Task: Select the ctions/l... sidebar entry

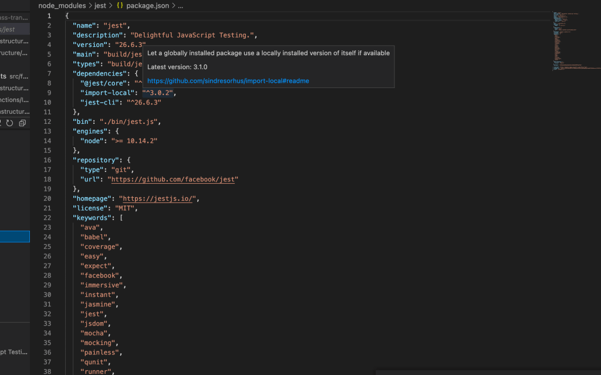Action: click(15, 100)
